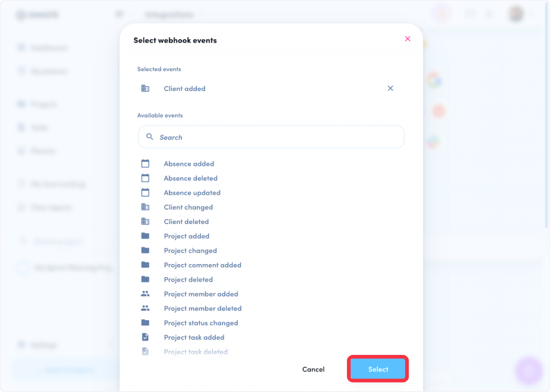Choose the Absence updated event
Image resolution: width=550 pixels, height=392 pixels.
(192, 193)
